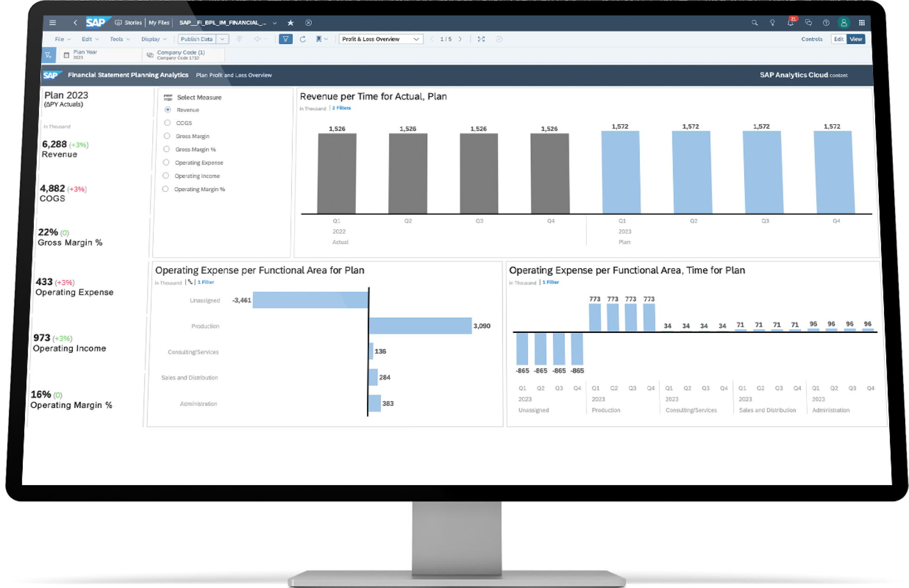Viewport: 909px width, 588px height.
Task: Go to the next story page
Action: (460, 39)
